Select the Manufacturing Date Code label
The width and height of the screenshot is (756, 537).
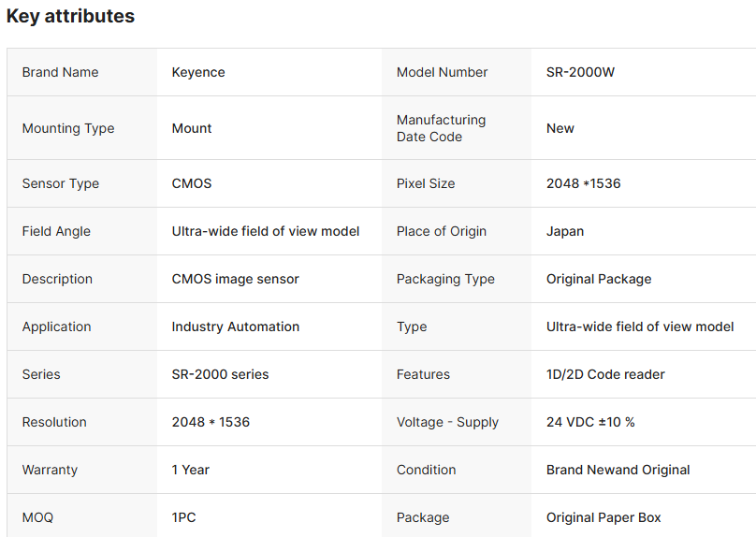tap(441, 128)
